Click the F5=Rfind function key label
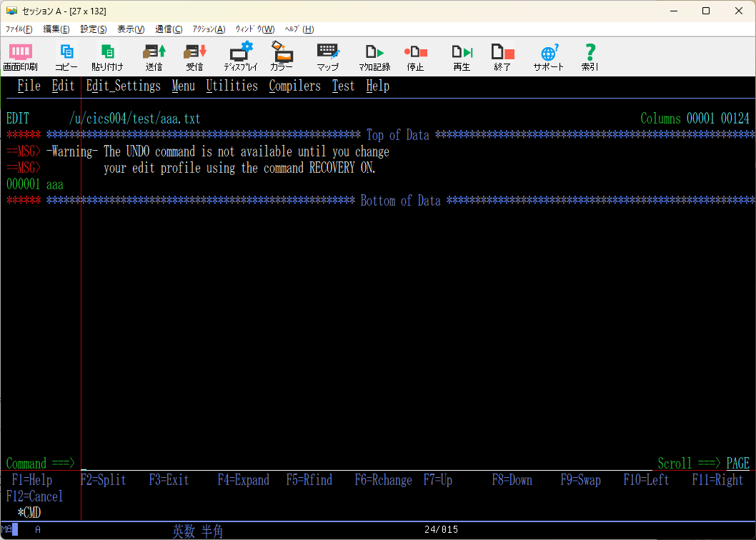The height and width of the screenshot is (540, 756). pyautogui.click(x=309, y=480)
